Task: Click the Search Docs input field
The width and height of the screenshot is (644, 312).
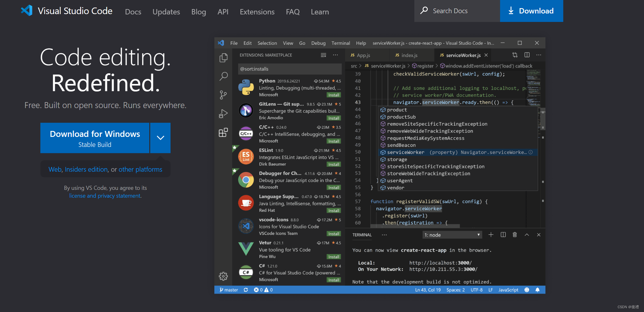Action: tap(457, 11)
